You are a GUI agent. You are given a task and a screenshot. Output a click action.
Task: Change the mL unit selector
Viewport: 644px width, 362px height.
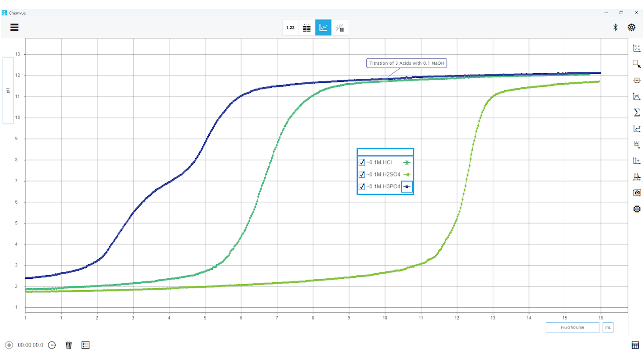tap(608, 327)
